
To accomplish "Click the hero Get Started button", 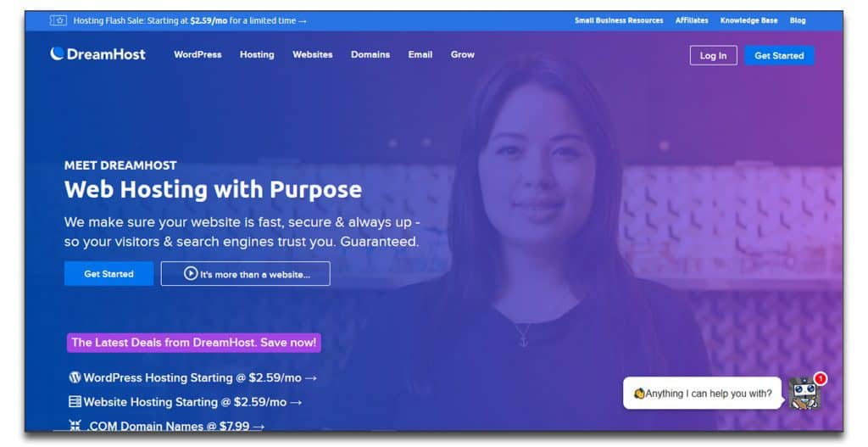I will (108, 274).
